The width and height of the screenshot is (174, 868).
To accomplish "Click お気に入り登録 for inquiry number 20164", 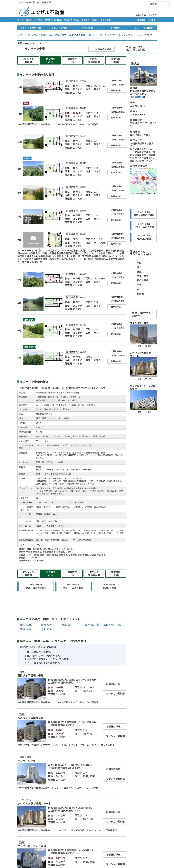I will click(118, 278).
